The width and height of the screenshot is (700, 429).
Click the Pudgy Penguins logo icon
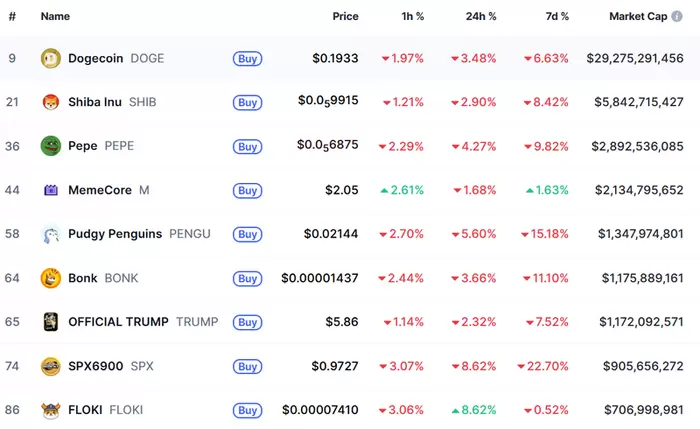click(50, 234)
